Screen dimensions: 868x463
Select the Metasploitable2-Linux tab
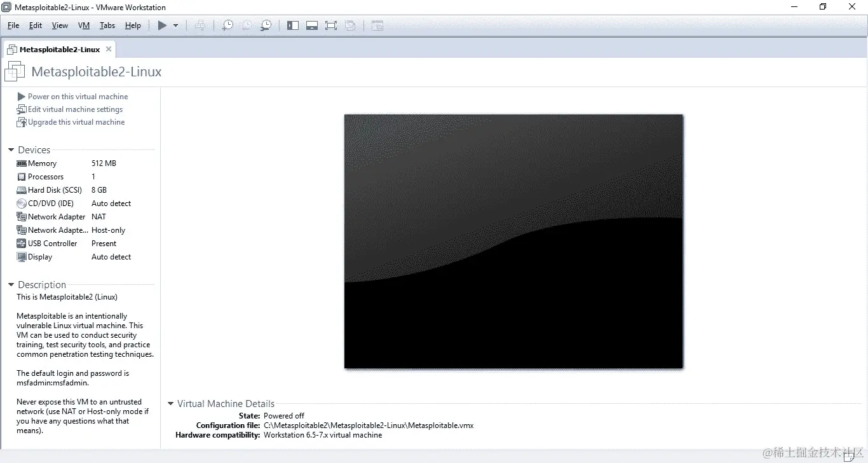pyautogui.click(x=60, y=49)
